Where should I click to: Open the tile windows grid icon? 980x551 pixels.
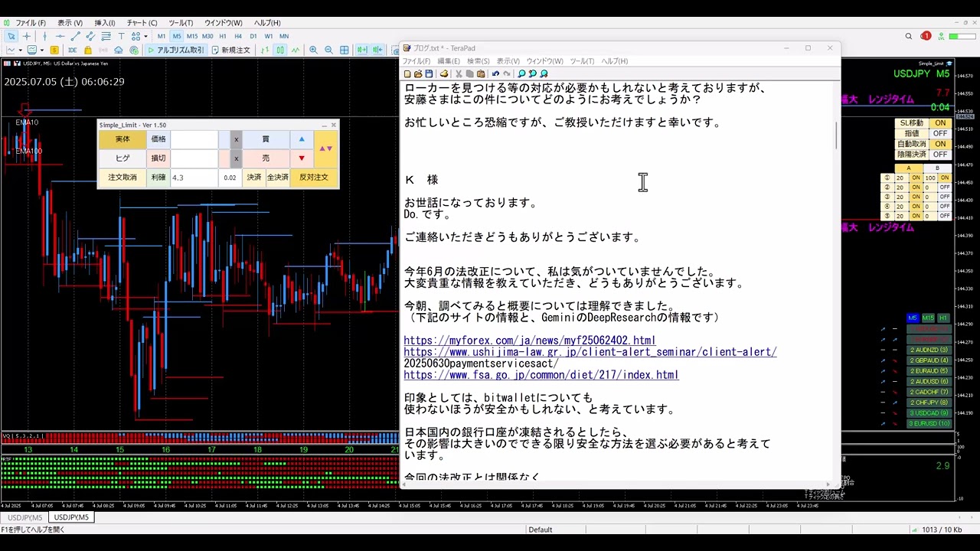(x=344, y=50)
